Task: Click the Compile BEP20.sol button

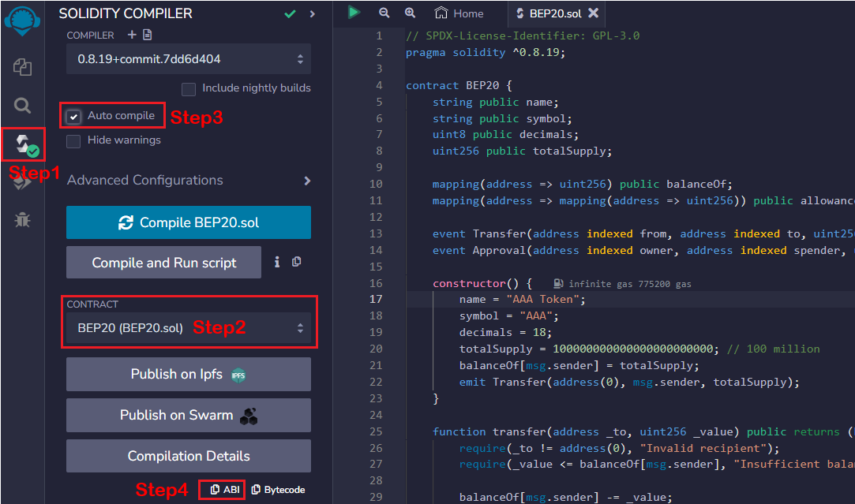Action: pos(188,222)
